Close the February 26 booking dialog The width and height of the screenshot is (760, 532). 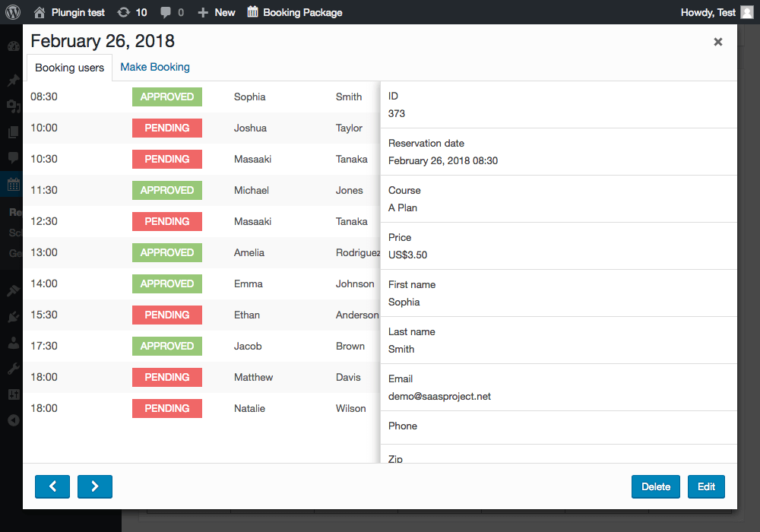[x=717, y=42]
